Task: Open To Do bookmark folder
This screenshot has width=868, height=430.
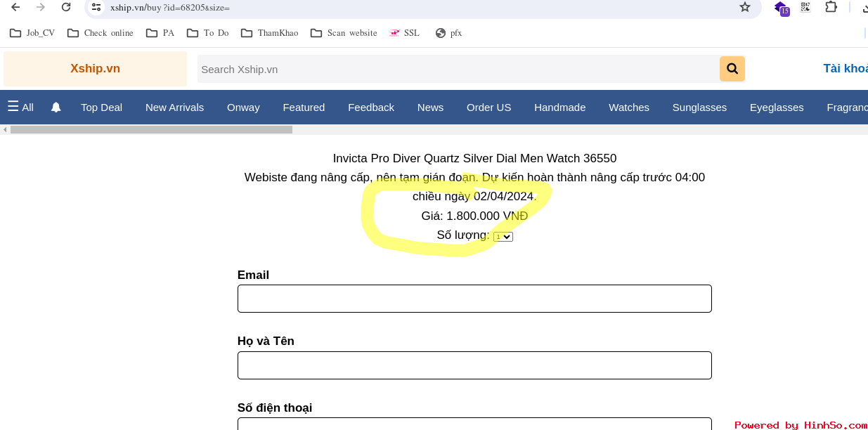Action: pos(207,33)
